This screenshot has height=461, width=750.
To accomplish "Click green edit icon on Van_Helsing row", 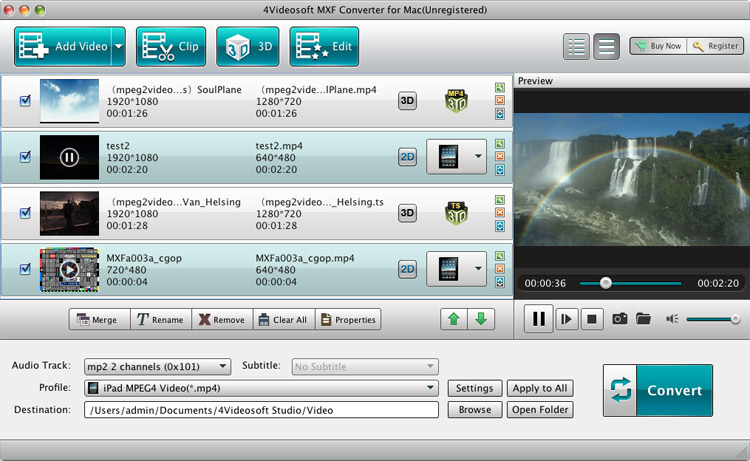I will pyautogui.click(x=500, y=200).
